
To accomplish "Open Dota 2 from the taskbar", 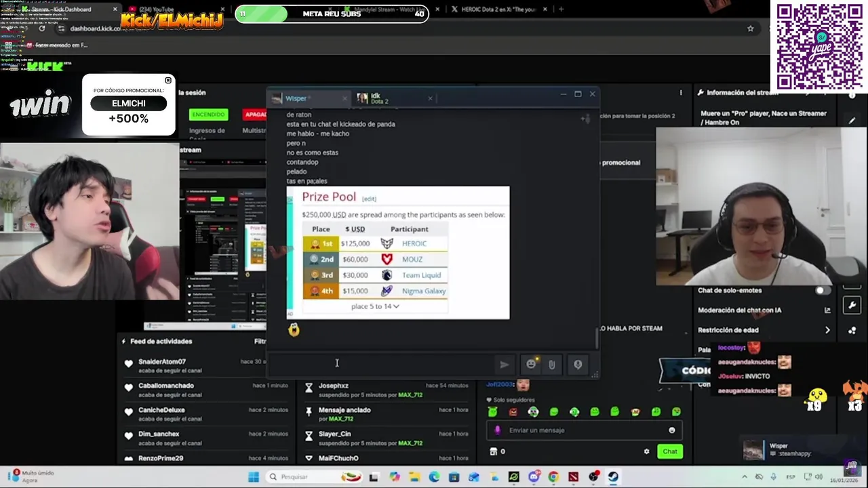I will point(574,476).
